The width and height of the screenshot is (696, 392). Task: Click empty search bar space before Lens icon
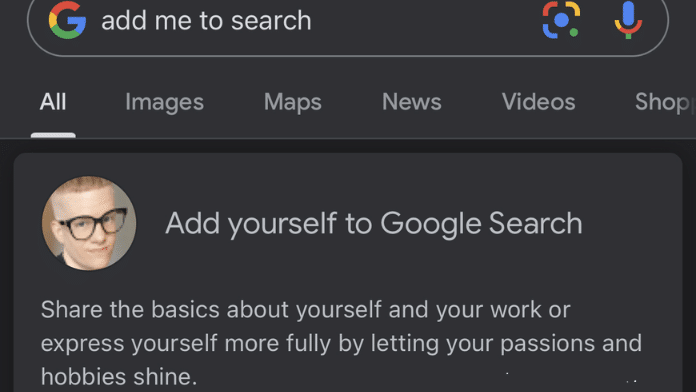422,20
